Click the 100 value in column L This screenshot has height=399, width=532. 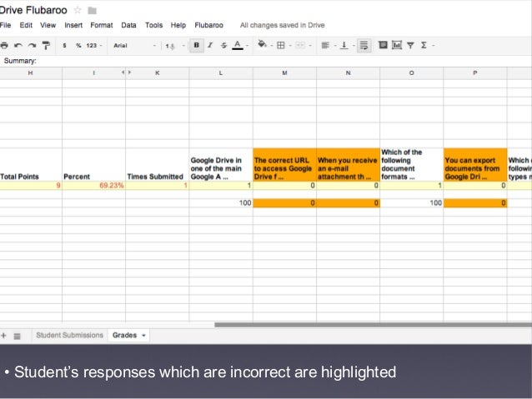pyautogui.click(x=221, y=202)
